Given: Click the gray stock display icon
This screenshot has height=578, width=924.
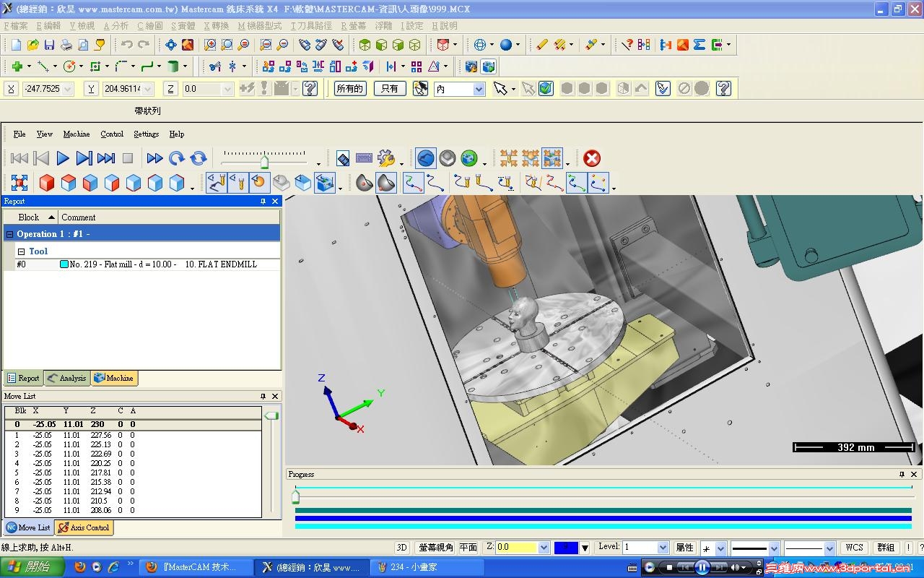Looking at the screenshot, I should pyautogui.click(x=448, y=158).
